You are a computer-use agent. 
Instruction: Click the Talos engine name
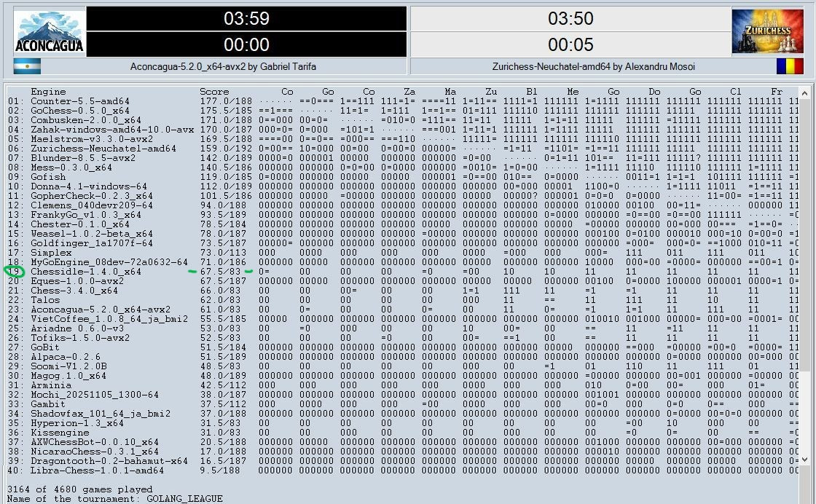[x=45, y=300]
